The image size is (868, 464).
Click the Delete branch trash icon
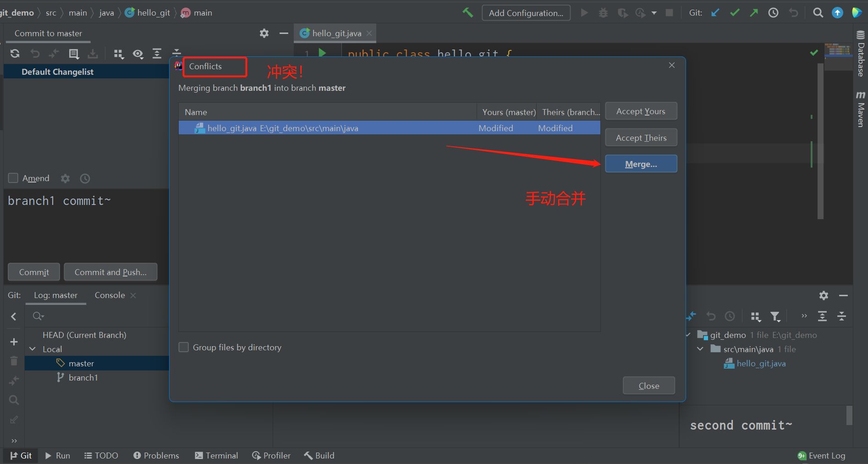coord(14,361)
